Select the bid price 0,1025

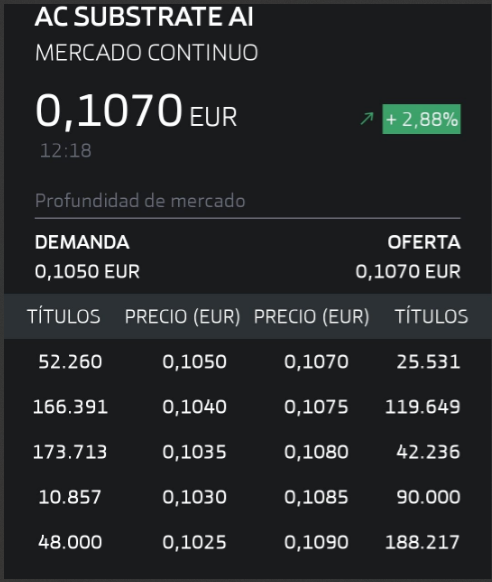[194, 542]
